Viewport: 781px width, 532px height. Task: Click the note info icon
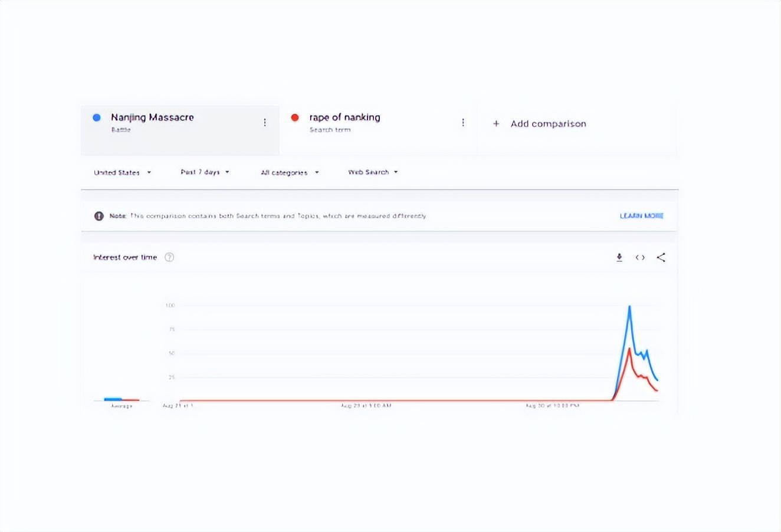tap(99, 216)
